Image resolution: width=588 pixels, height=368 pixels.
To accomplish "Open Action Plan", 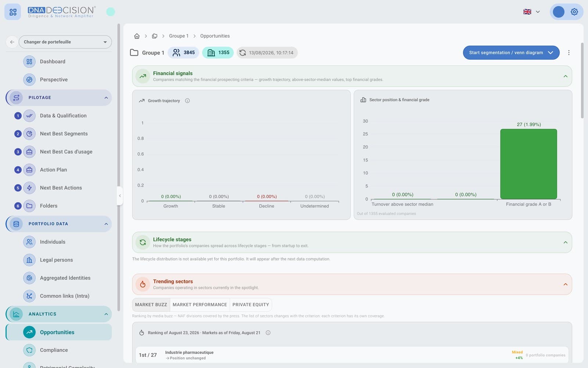I will [x=53, y=170].
